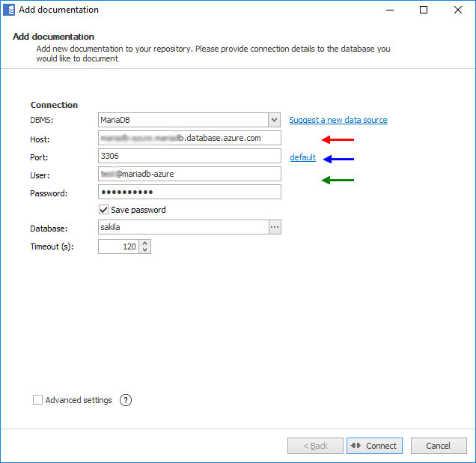Decrease timeout with down spinner arrow
476x463 pixels.
[x=144, y=250]
